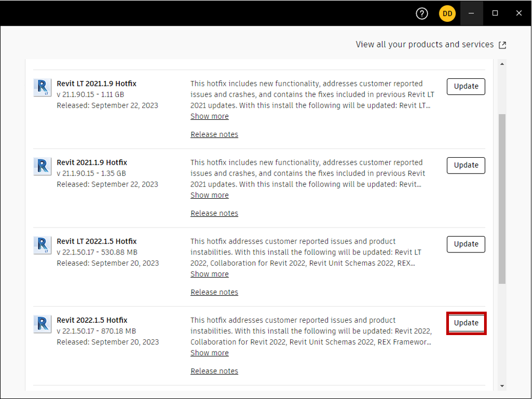Viewport: 532px width, 399px height.
Task: Click the Revit 2021.1.9 Hotfix product icon
Action: (x=43, y=166)
